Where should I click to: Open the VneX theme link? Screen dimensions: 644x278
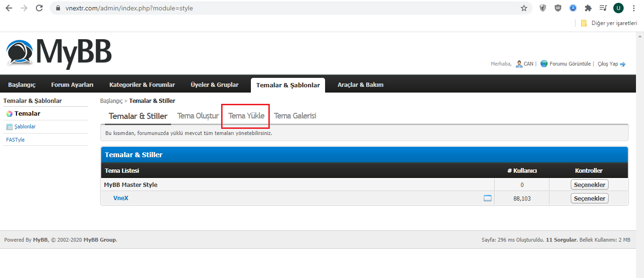tap(121, 198)
